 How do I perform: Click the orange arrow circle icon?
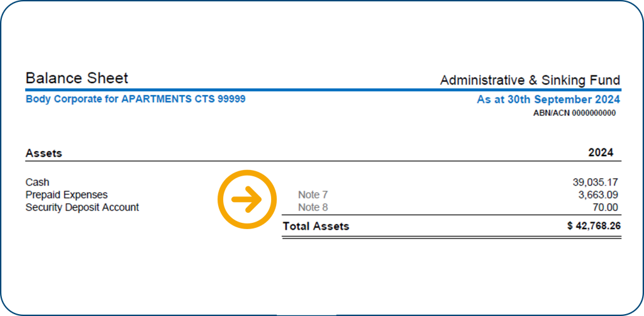pyautogui.click(x=247, y=200)
